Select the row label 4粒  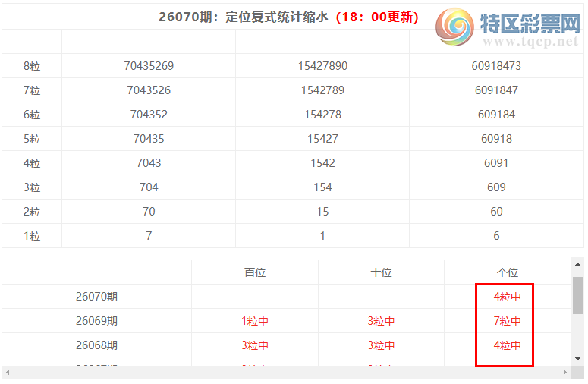32,163
